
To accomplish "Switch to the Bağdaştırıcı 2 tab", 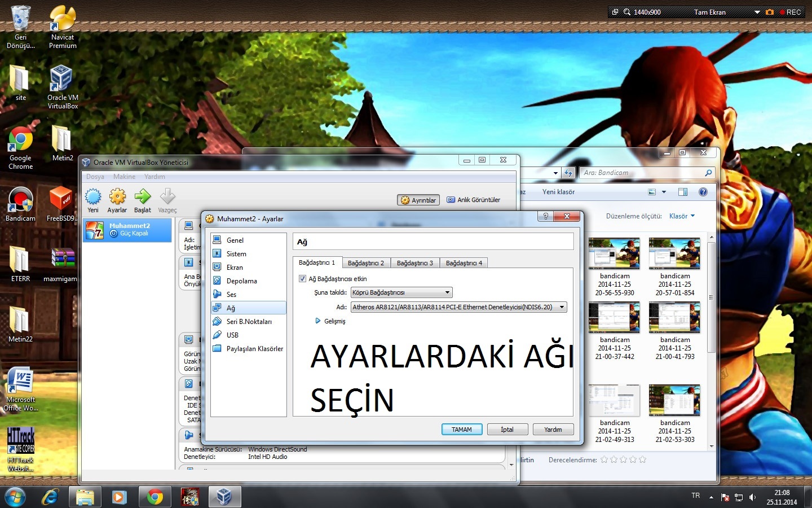I will click(x=366, y=263).
